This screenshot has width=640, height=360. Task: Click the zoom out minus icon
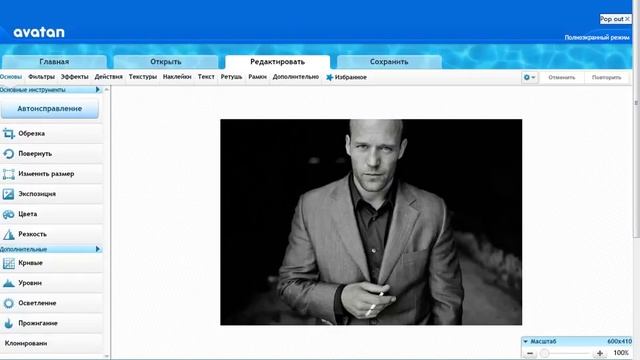(530, 353)
